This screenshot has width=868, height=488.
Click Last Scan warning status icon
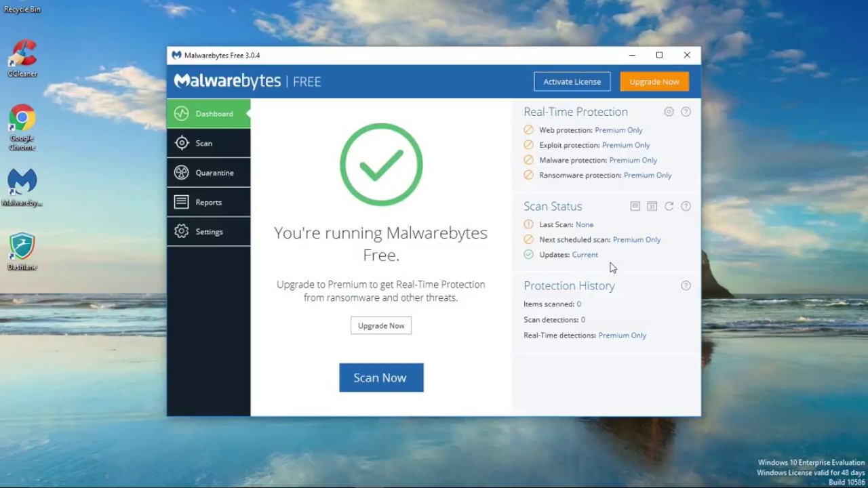coord(529,224)
